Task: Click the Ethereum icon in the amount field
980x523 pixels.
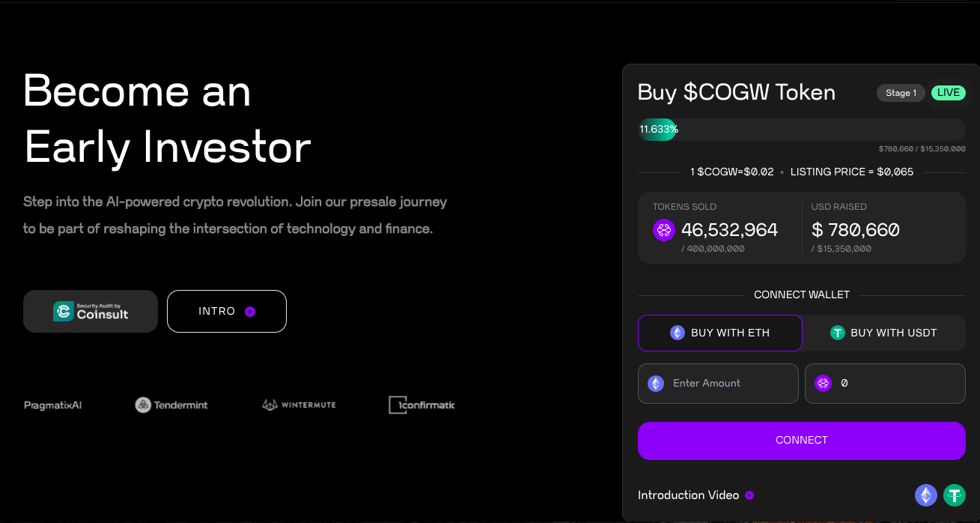Action: click(656, 384)
